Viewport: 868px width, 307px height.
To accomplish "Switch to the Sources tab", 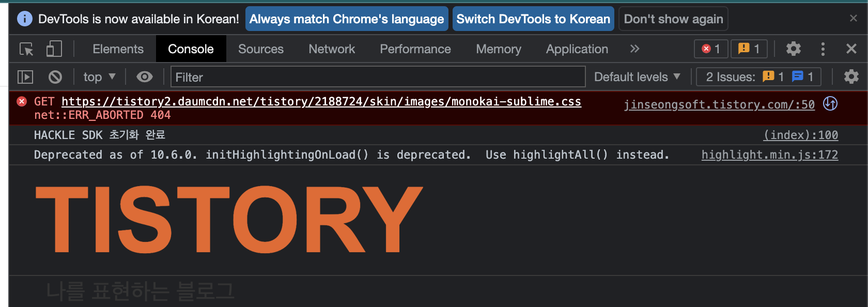I will pos(261,49).
